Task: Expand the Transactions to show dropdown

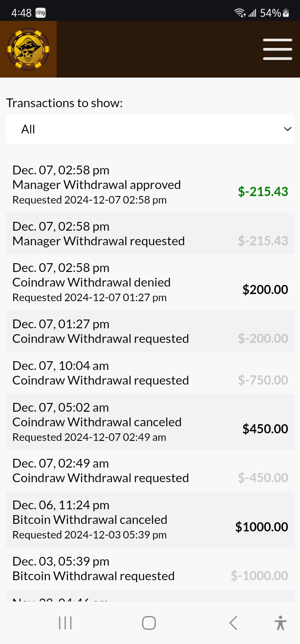Action: (150, 129)
